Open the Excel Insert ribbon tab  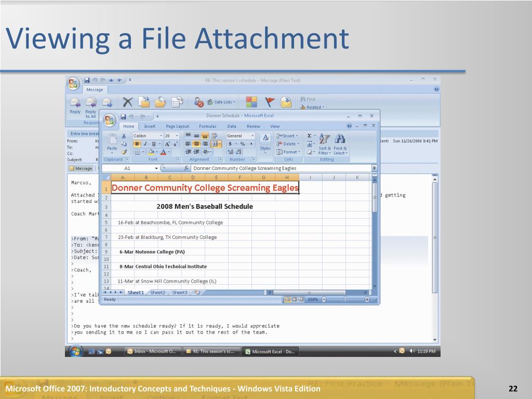tap(150, 126)
